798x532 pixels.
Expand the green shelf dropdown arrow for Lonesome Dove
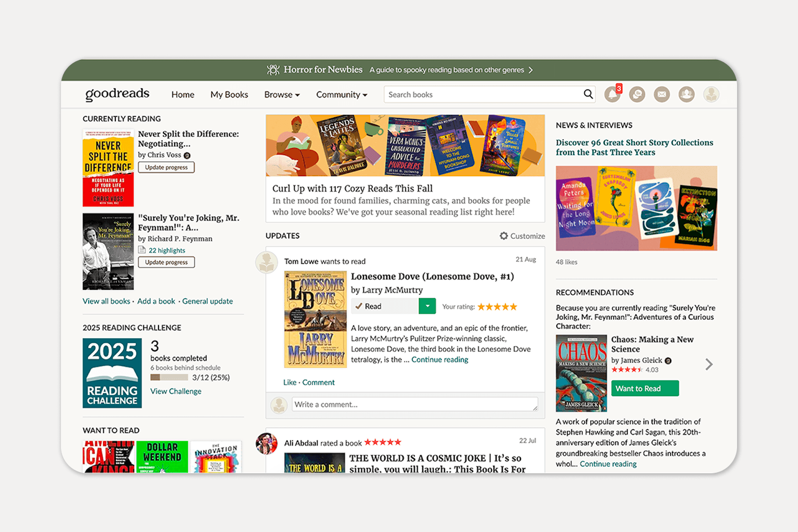coord(427,306)
